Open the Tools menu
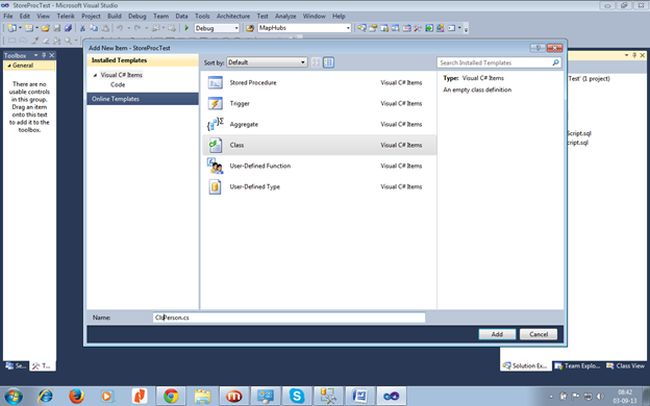The width and height of the screenshot is (650, 406). point(202,16)
